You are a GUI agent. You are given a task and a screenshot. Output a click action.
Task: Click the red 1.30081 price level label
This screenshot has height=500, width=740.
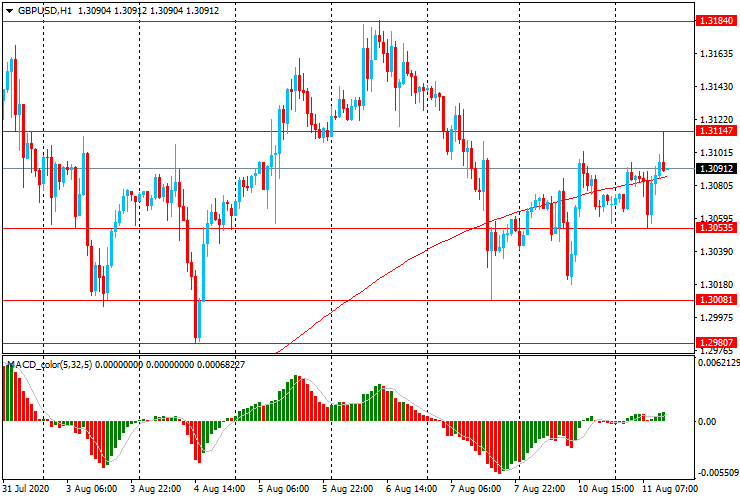(717, 300)
